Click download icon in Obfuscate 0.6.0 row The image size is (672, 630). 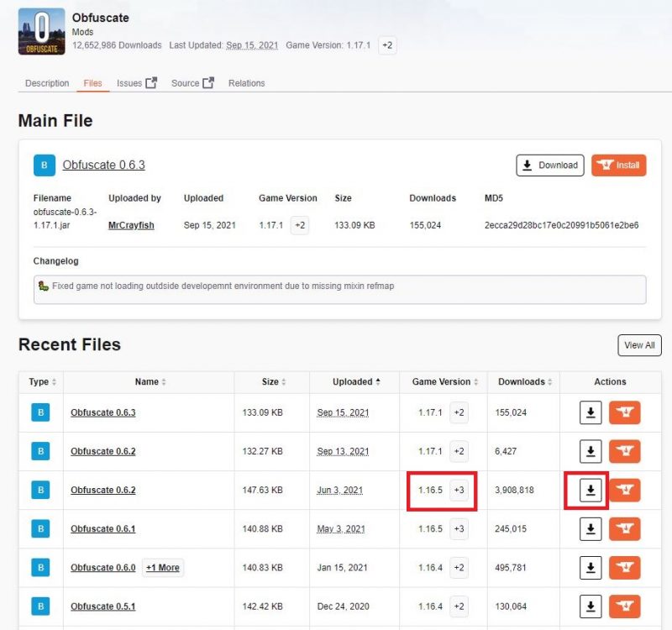click(591, 567)
